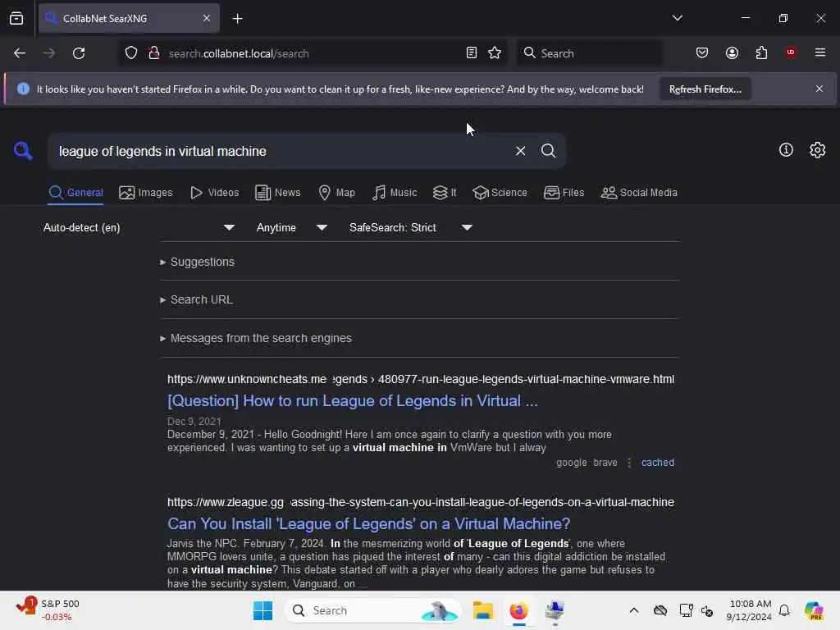Toggle reader view in the address bar
The height and width of the screenshot is (630, 840).
tap(472, 52)
